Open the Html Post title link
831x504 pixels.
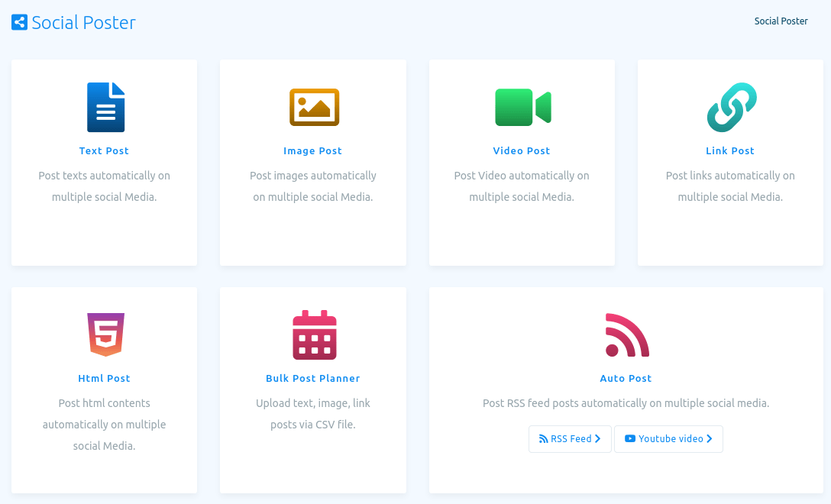pyautogui.click(x=105, y=379)
